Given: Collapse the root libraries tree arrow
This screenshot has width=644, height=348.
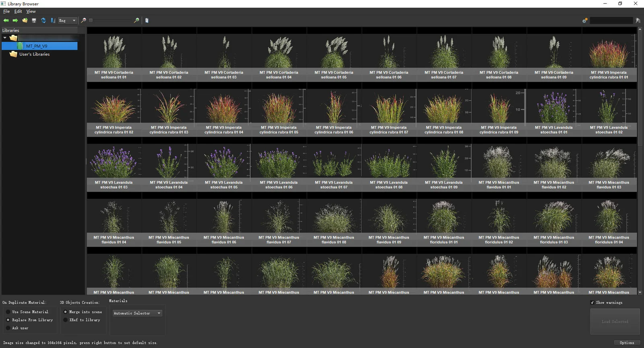Looking at the screenshot, I should pyautogui.click(x=5, y=38).
